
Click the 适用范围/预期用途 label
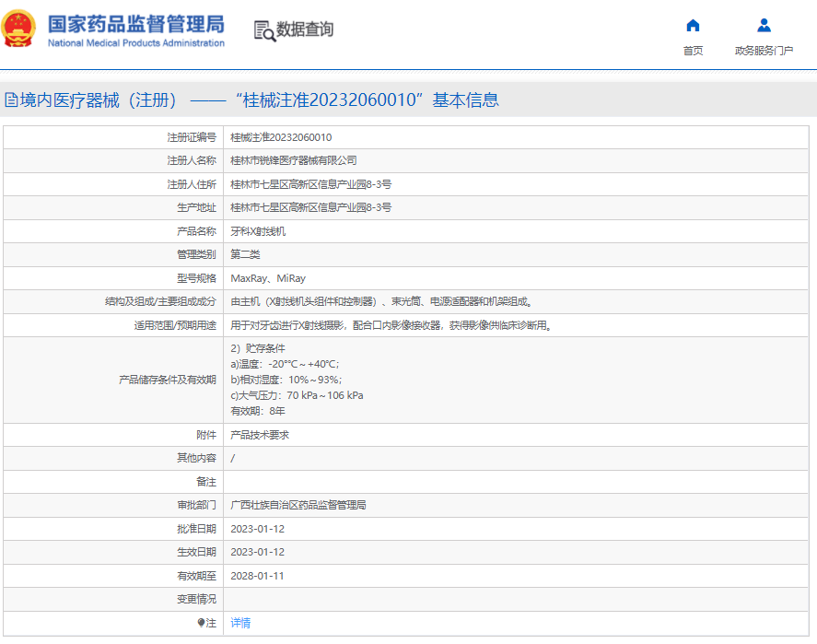coord(175,325)
